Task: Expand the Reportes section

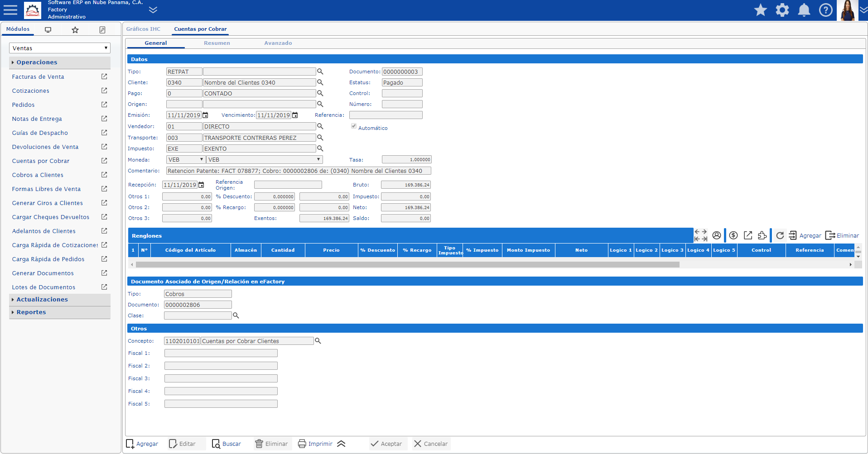Action: (x=60, y=312)
